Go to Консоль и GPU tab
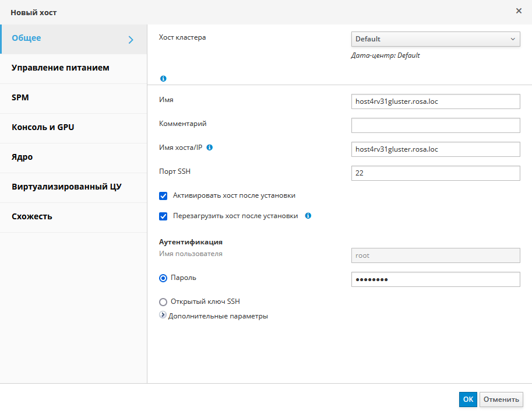 (43, 128)
